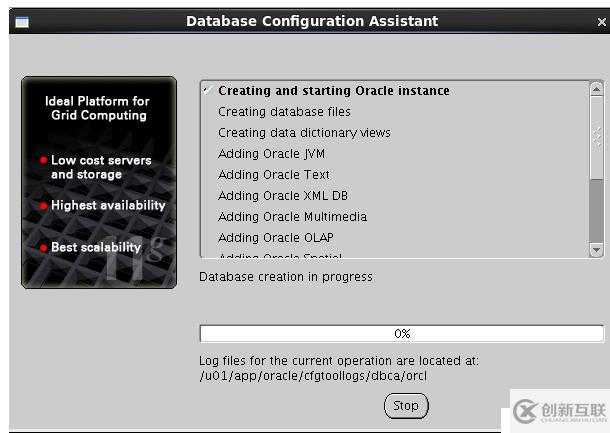Select 'Adding Oracle Text' step
610x433 pixels.
[x=273, y=175]
